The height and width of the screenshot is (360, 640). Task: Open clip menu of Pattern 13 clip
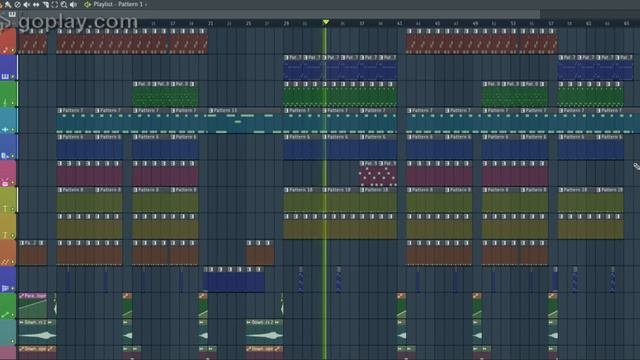211,111
